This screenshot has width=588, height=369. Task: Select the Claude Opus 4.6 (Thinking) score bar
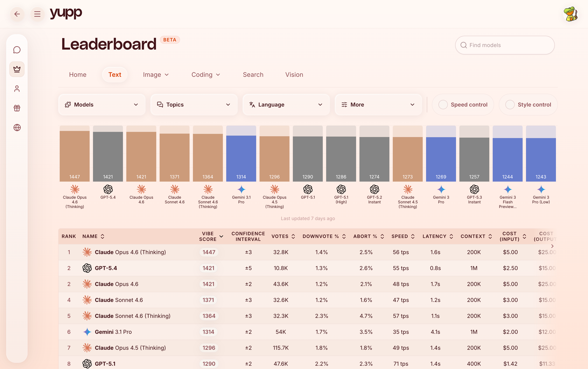coord(74,154)
